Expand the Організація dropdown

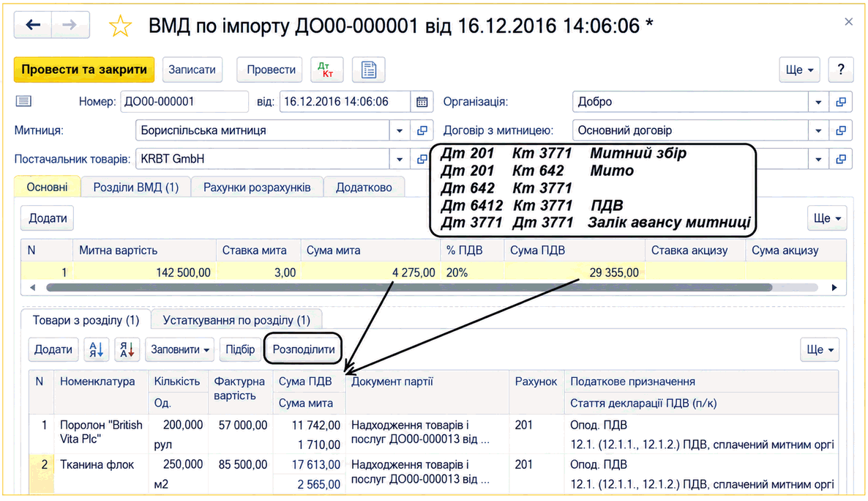click(818, 102)
